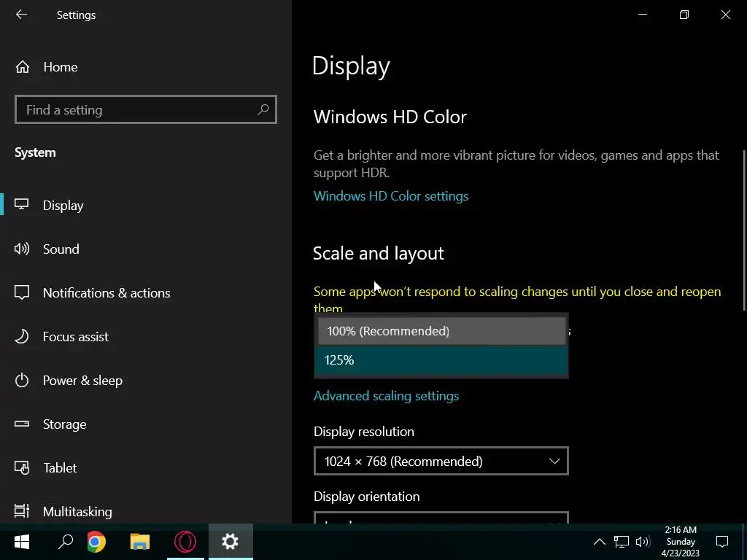Viewport: 747px width, 560px height.
Task: Launch Google Chrome from taskbar
Action: [x=97, y=542]
